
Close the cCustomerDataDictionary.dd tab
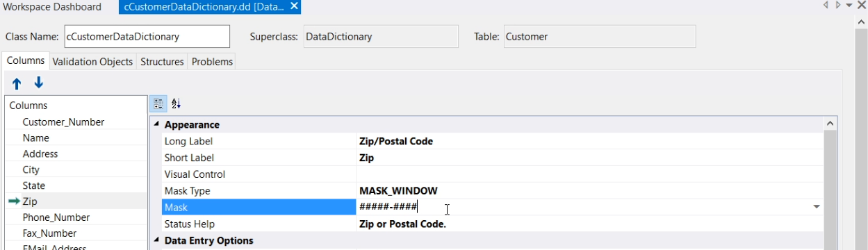click(294, 6)
